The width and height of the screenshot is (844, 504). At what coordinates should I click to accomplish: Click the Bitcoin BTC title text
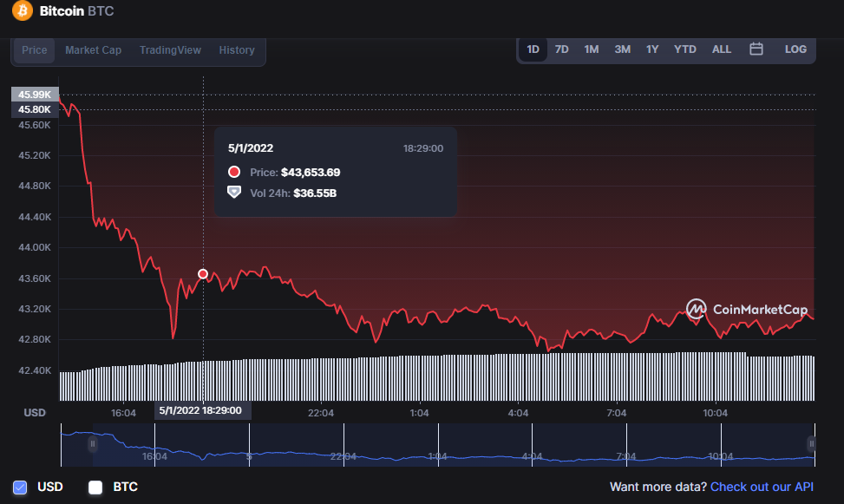[76, 10]
